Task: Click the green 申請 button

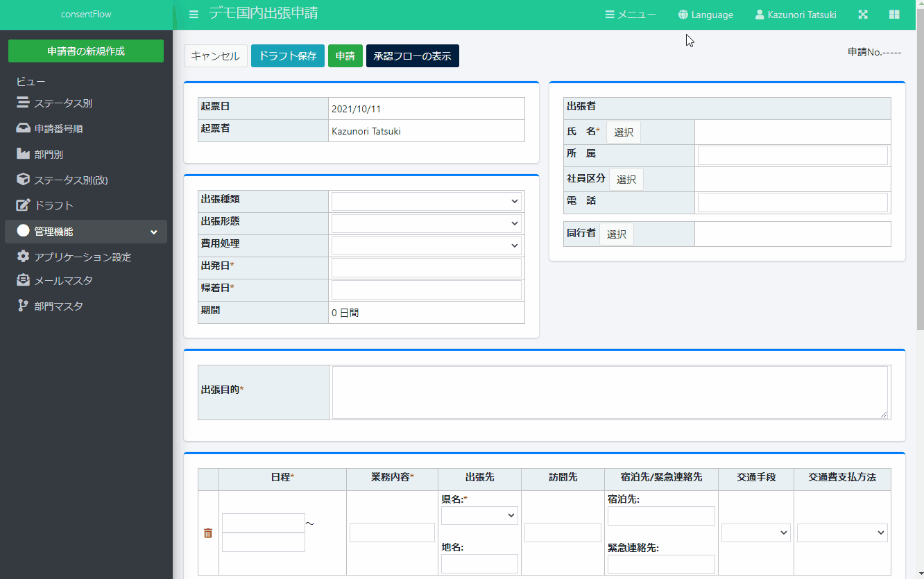Action: tap(345, 56)
